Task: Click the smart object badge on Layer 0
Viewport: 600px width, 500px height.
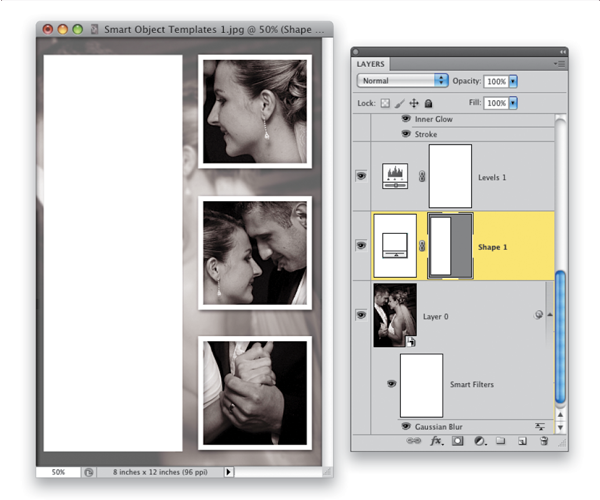Action: point(411,342)
